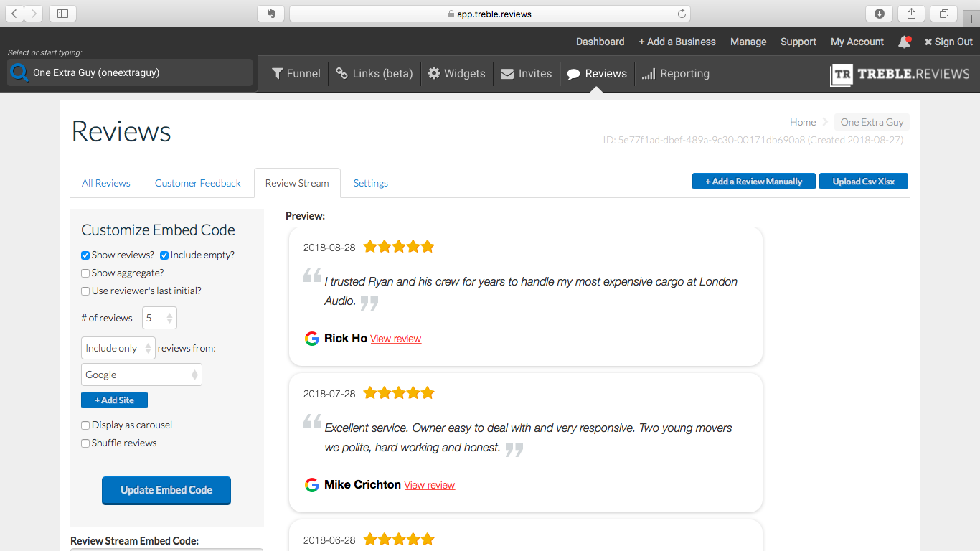
Task: Open the Settings tab
Action: pos(370,183)
